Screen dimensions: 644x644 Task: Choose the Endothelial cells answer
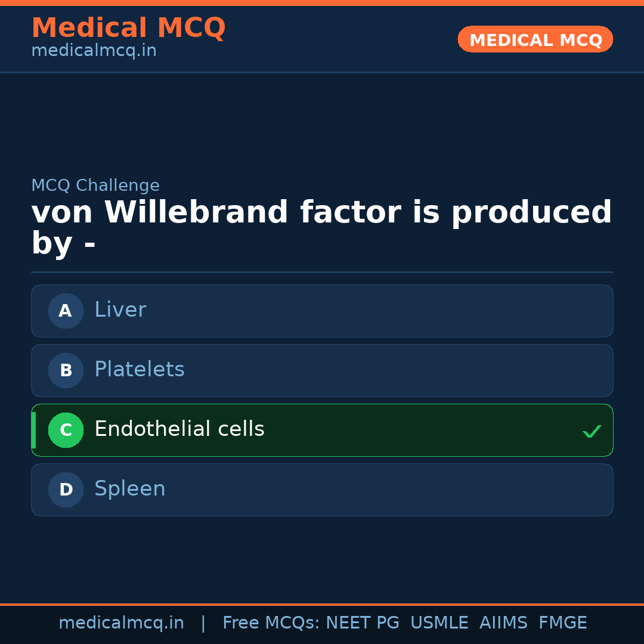tap(322, 430)
